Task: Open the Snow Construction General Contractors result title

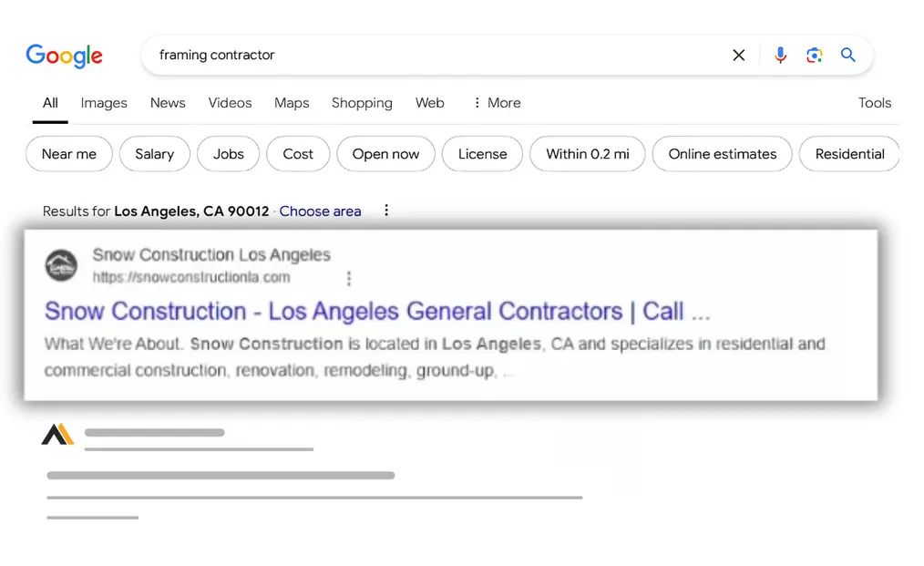Action: [x=377, y=312]
